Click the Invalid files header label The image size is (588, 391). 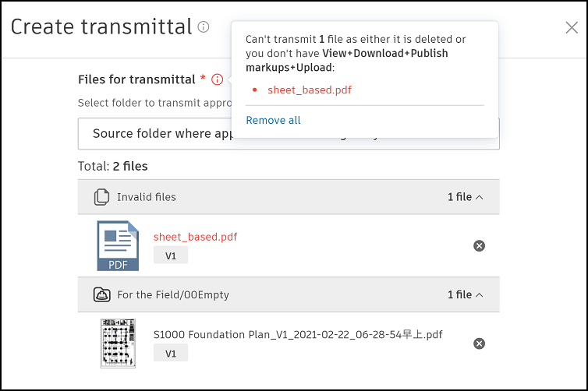tap(147, 197)
